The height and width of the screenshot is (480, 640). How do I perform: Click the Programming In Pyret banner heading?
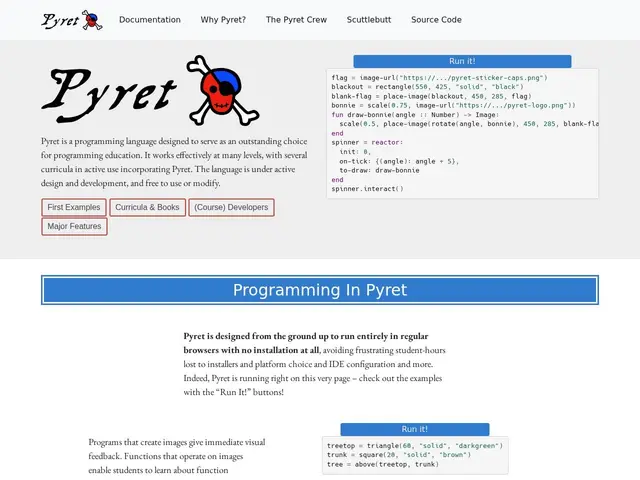320,290
